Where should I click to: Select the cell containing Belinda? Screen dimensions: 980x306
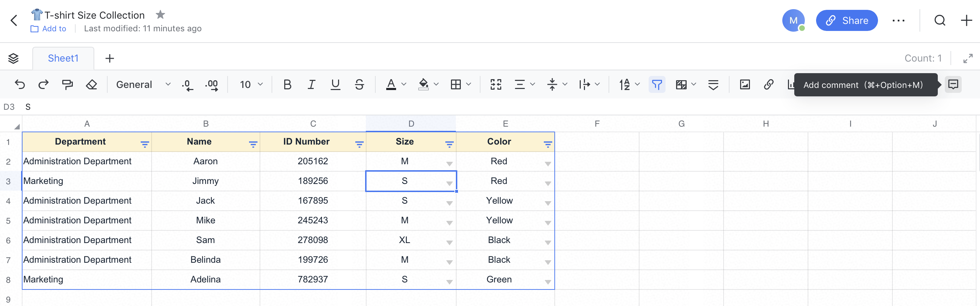(x=205, y=260)
